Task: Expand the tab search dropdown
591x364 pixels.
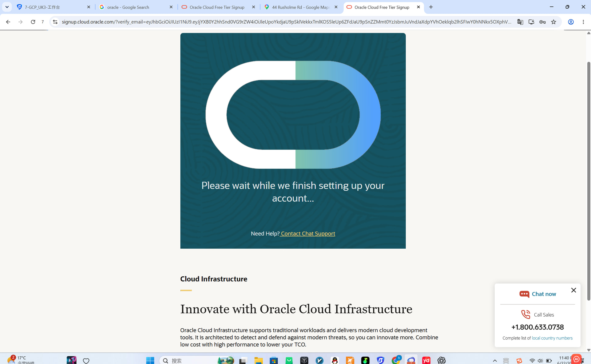Action: tap(7, 7)
